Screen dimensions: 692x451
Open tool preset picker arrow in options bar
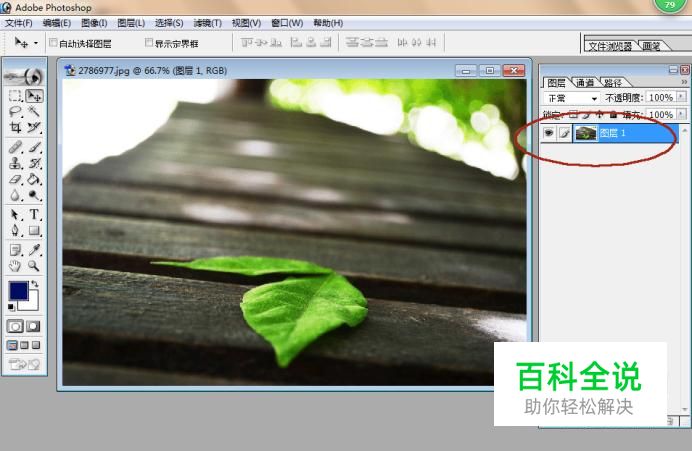[36, 43]
